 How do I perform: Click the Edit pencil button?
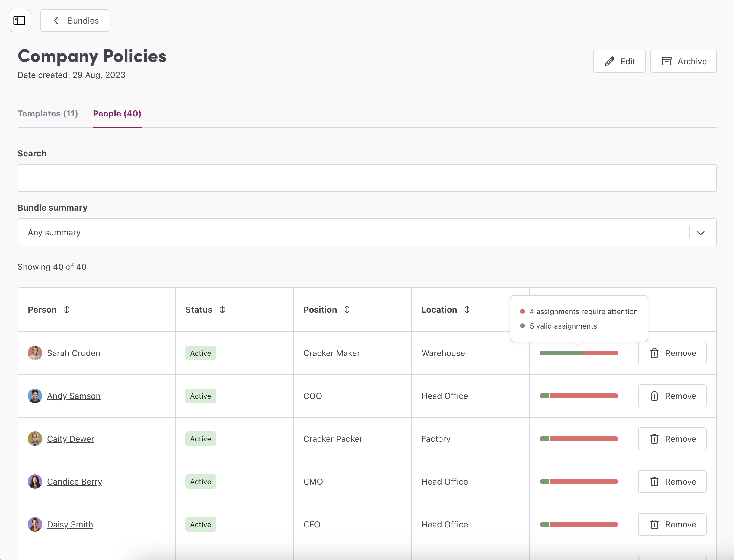pyautogui.click(x=619, y=61)
